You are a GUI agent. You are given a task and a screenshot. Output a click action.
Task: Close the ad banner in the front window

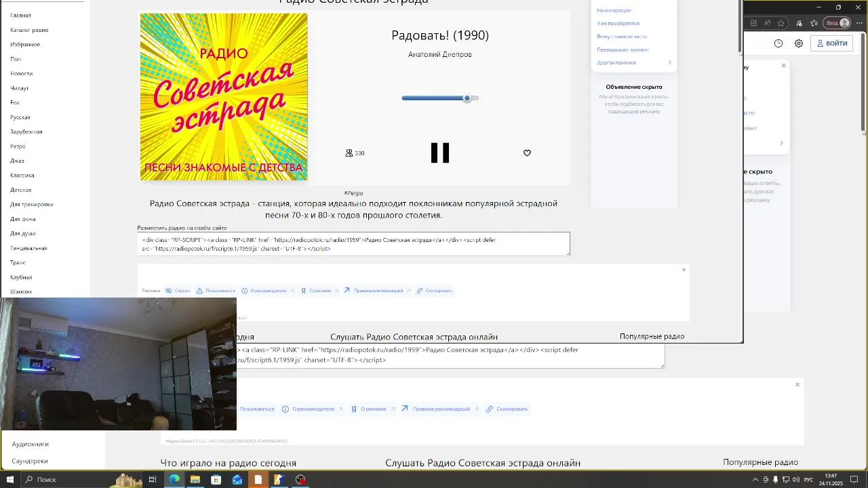tap(684, 270)
